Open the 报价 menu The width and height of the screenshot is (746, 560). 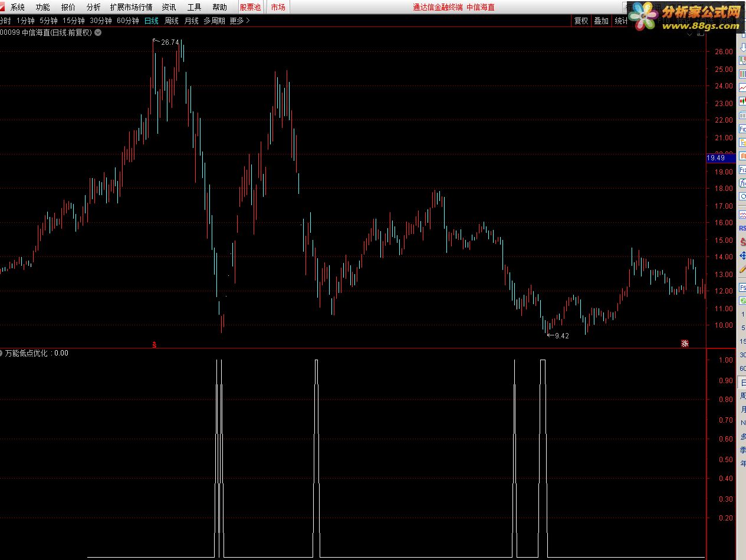pyautogui.click(x=68, y=7)
